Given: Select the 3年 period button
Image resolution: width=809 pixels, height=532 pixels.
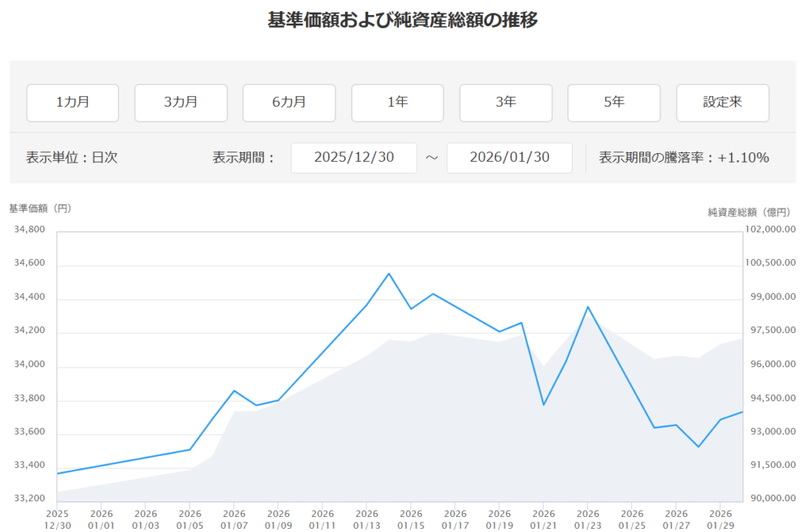Looking at the screenshot, I should tap(506, 103).
